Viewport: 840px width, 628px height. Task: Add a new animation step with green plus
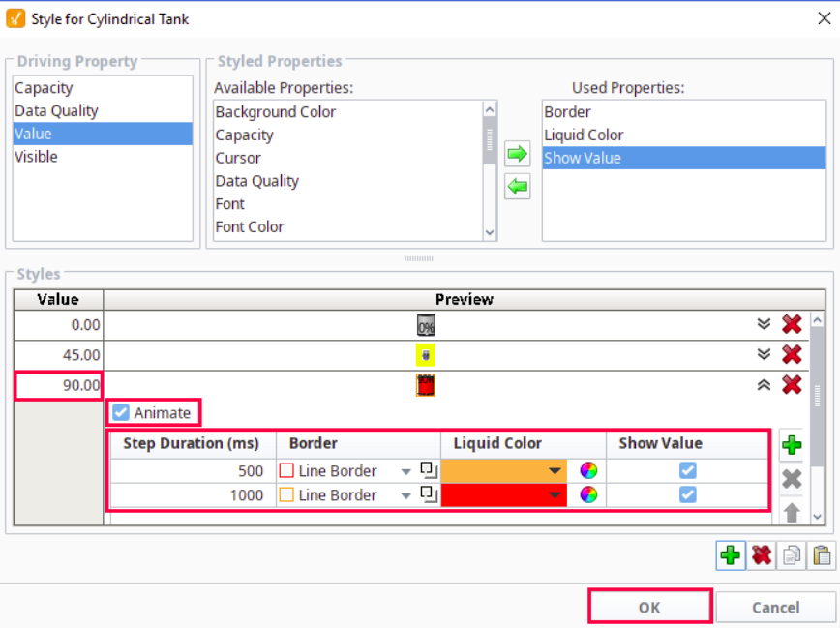(x=791, y=446)
